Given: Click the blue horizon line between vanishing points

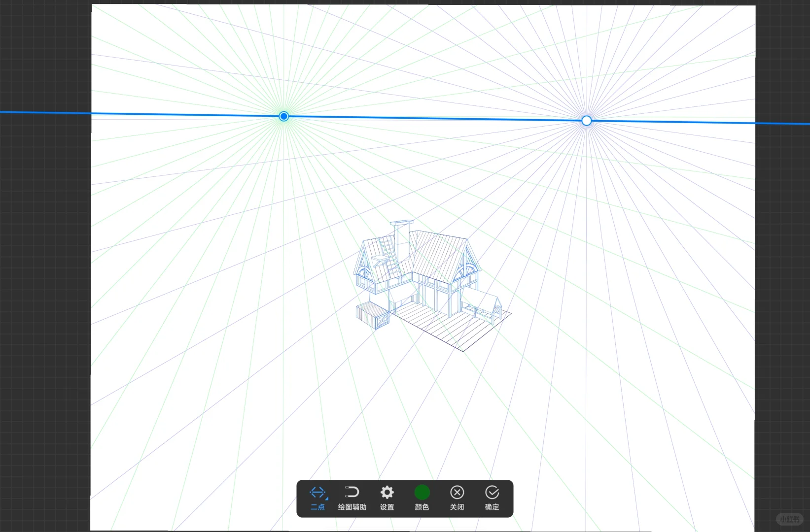Looking at the screenshot, I should pyautogui.click(x=434, y=118).
